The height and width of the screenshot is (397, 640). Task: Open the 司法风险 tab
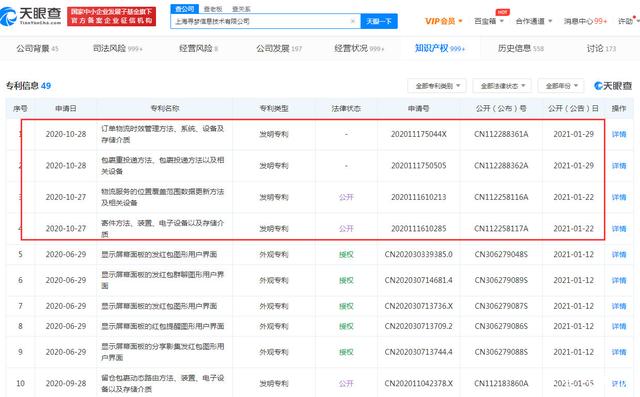click(118, 49)
